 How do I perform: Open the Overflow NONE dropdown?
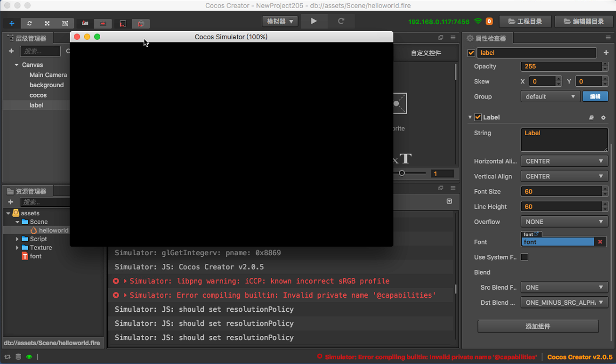[x=565, y=222]
